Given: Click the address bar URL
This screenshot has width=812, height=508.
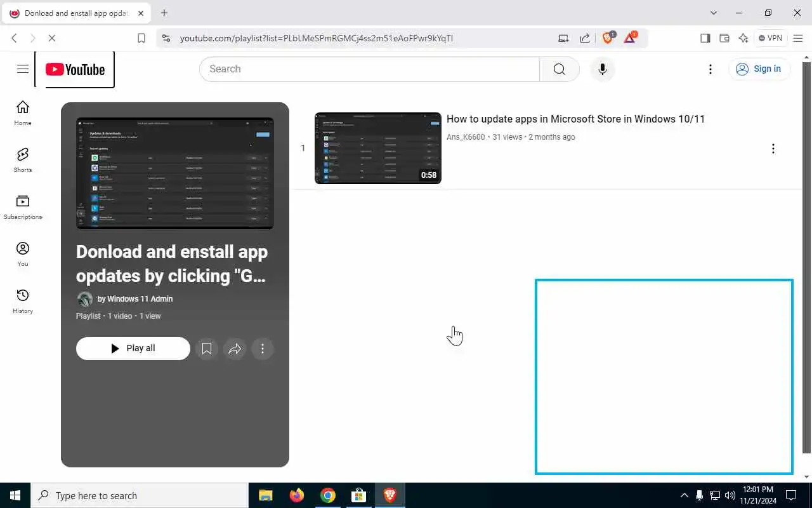Looking at the screenshot, I should click(x=317, y=38).
